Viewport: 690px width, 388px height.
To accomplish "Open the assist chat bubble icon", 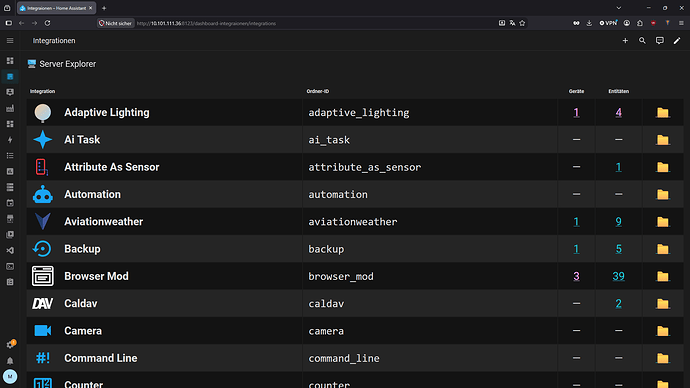I will (660, 40).
